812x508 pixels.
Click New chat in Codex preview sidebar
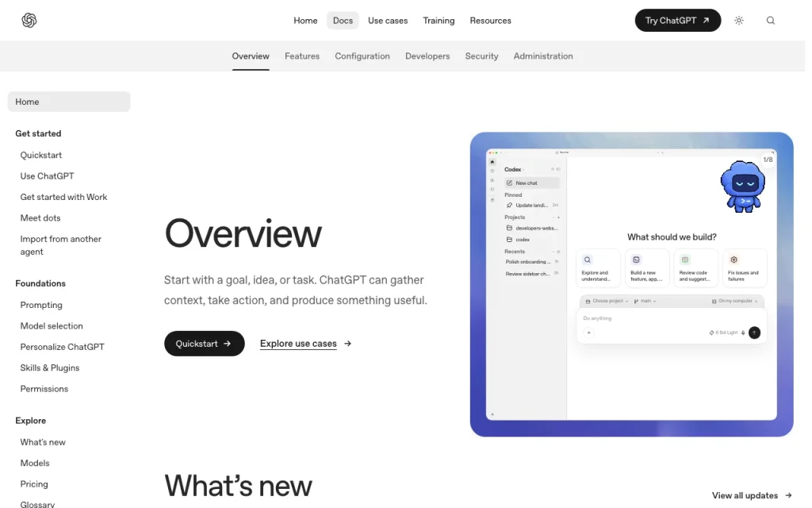(x=532, y=183)
